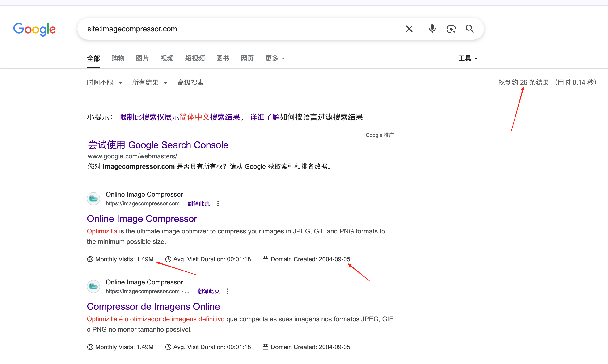
Task: Open 高级搜索 advanced search link
Action: (x=190, y=82)
